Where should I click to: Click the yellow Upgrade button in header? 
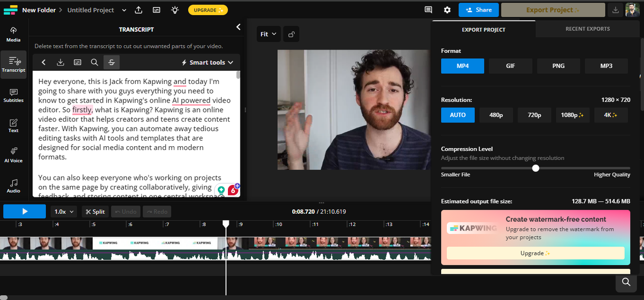click(x=208, y=10)
